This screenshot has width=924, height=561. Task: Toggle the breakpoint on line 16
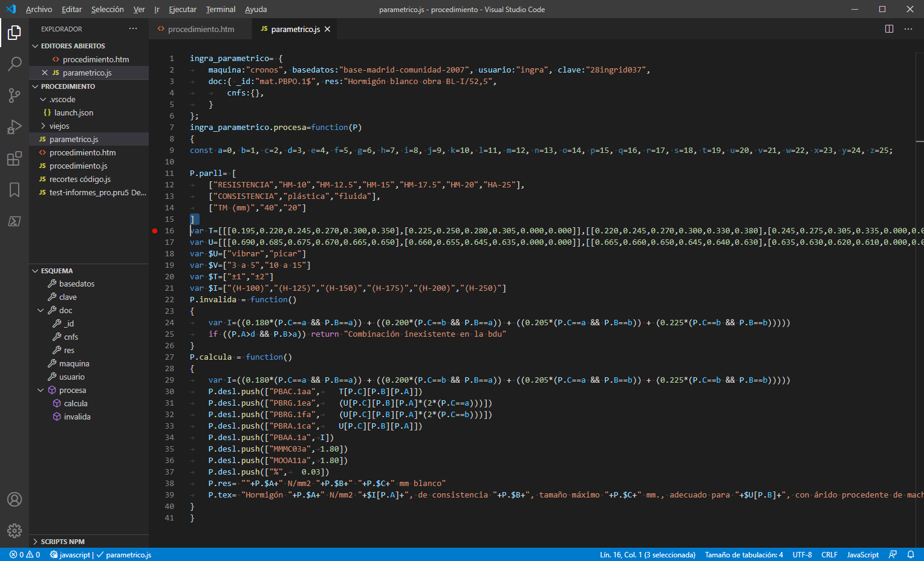[x=155, y=231]
